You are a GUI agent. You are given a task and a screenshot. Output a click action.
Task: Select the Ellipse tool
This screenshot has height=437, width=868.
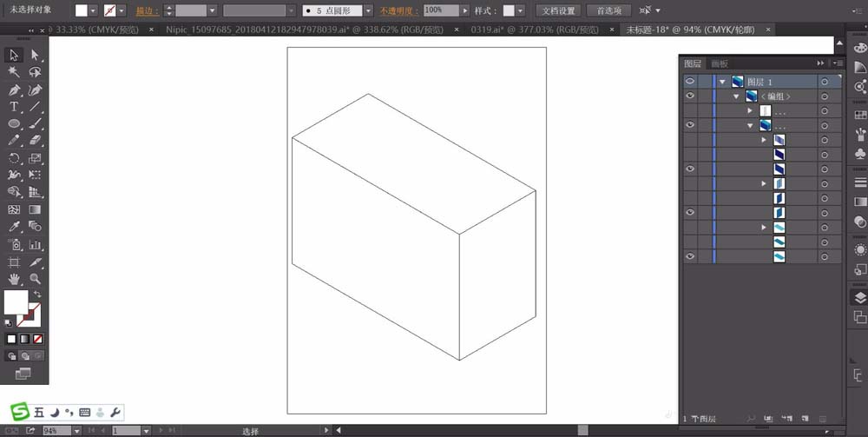14,123
